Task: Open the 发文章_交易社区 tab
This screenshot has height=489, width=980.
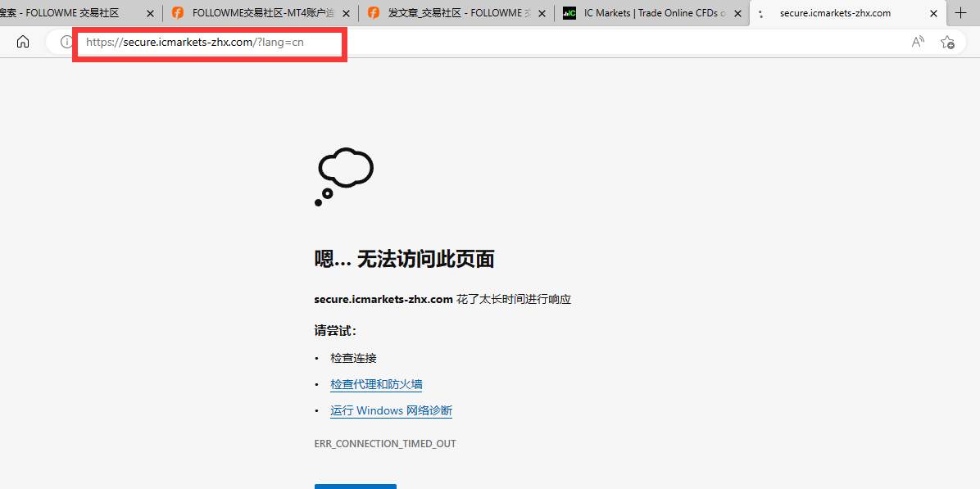Action: [x=456, y=13]
